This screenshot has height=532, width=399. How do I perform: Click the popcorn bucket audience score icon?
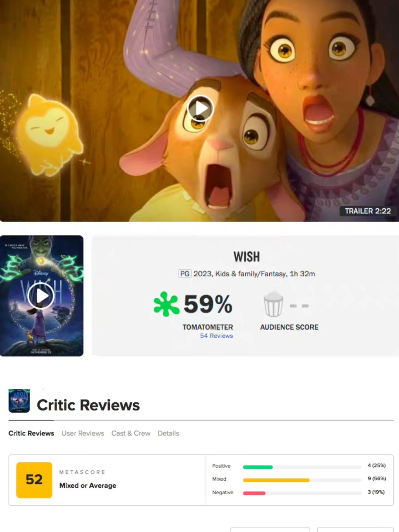pos(273,304)
